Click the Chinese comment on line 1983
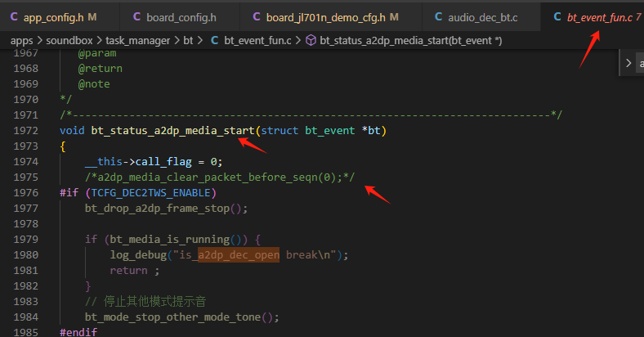 [x=145, y=301]
